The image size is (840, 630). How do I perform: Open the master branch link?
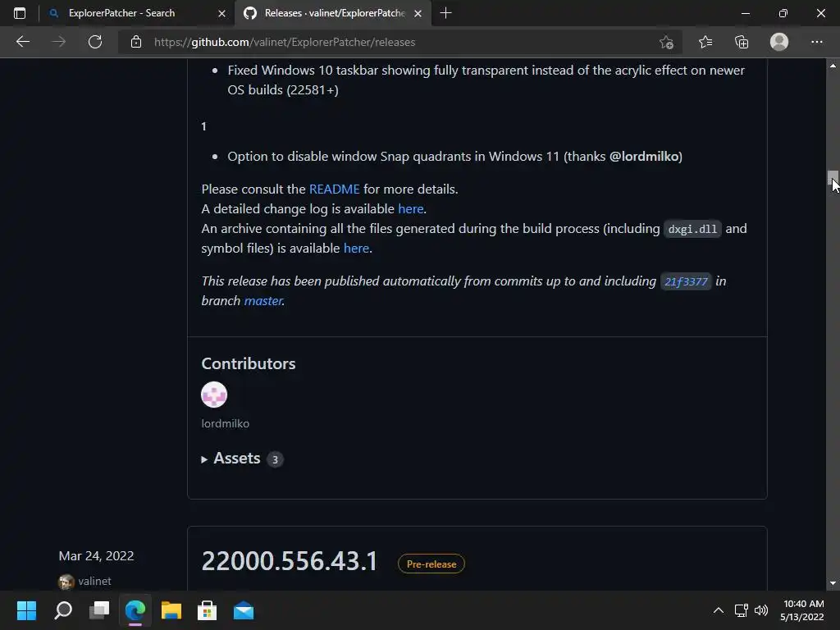tap(263, 300)
